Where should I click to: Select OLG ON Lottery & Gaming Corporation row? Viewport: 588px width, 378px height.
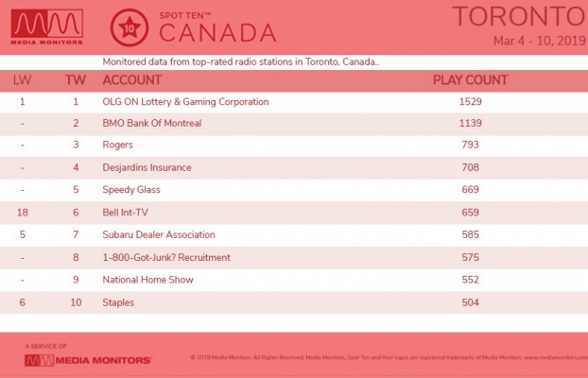(294, 102)
